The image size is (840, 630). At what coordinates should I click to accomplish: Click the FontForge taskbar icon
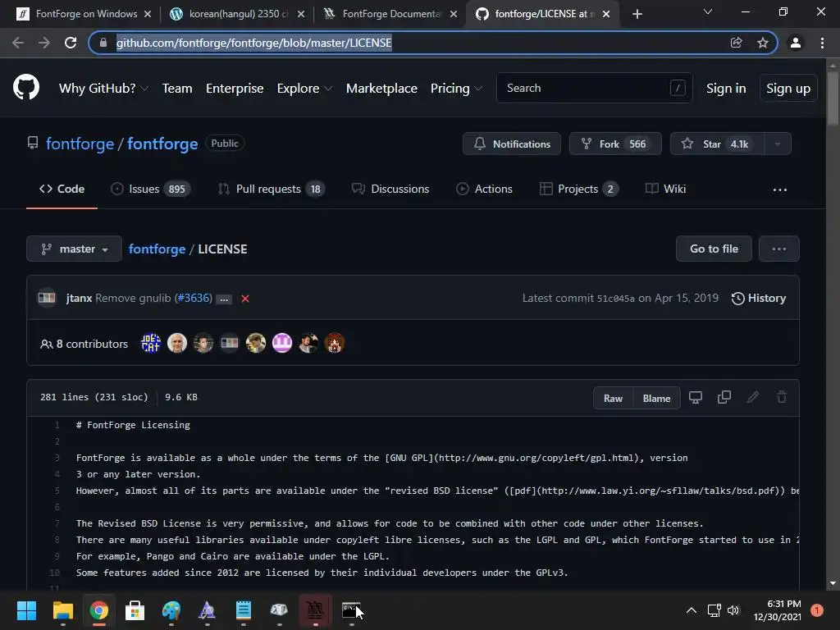[315, 610]
